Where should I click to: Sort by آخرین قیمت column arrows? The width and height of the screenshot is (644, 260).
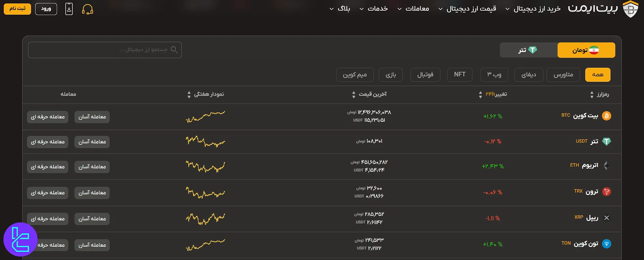pyautogui.click(x=354, y=94)
